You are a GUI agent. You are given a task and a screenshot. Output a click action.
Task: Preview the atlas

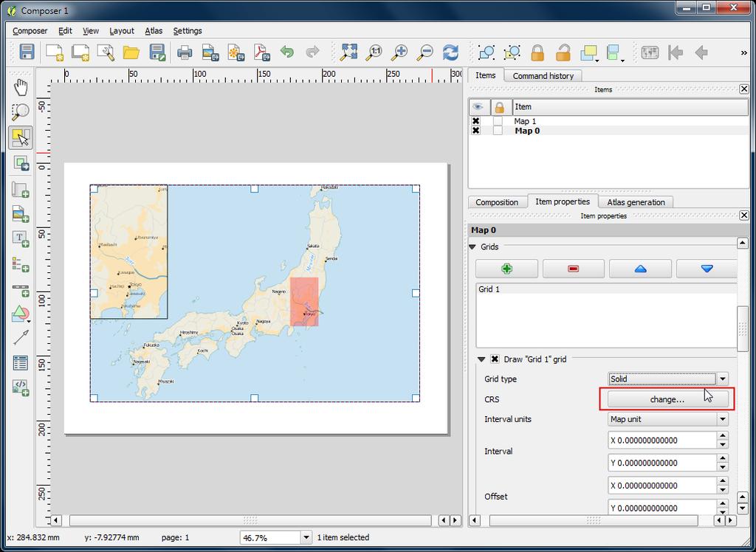650,52
